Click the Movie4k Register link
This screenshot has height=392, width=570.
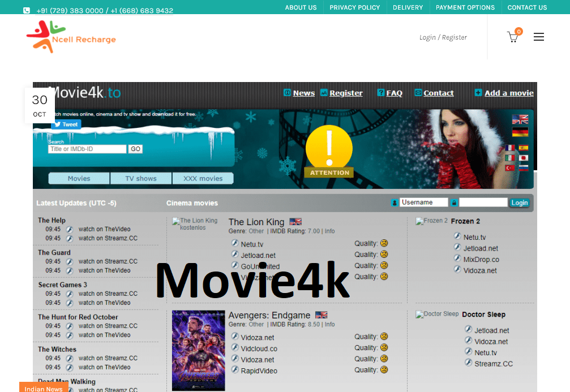tap(346, 93)
